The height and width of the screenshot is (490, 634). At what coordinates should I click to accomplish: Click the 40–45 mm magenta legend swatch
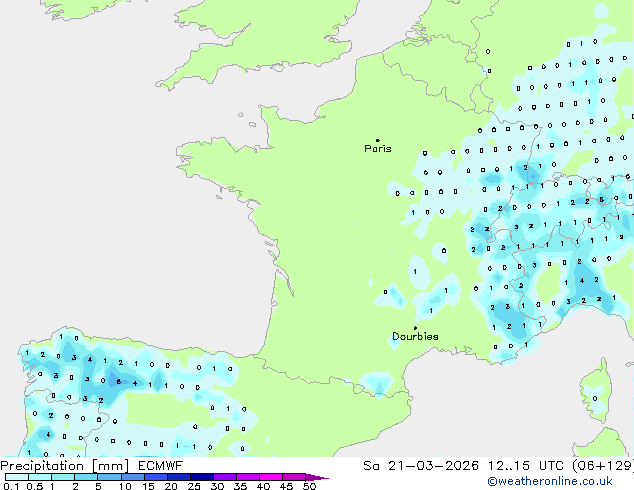[x=271, y=477]
